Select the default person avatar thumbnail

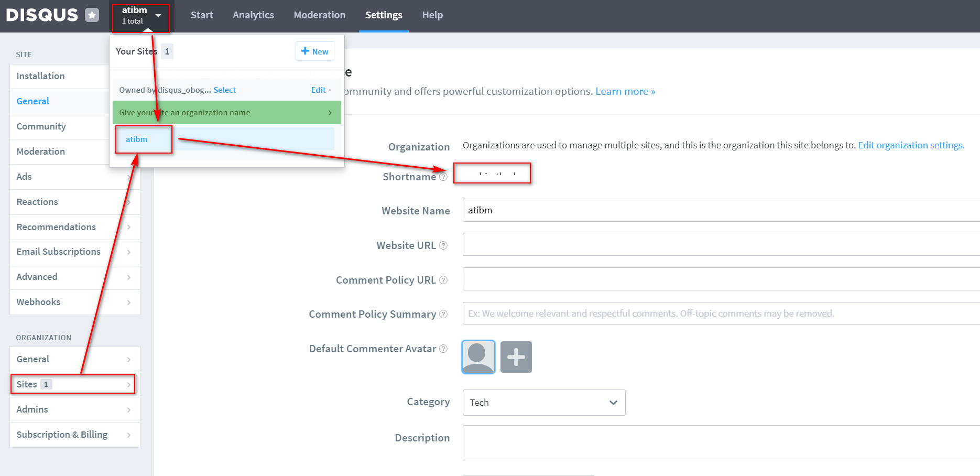pos(478,357)
